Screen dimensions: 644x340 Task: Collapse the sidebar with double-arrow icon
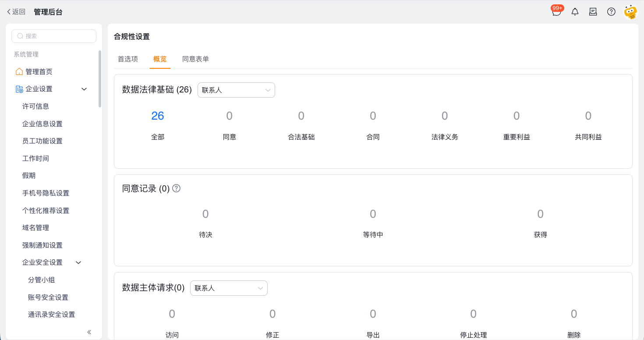pyautogui.click(x=89, y=332)
